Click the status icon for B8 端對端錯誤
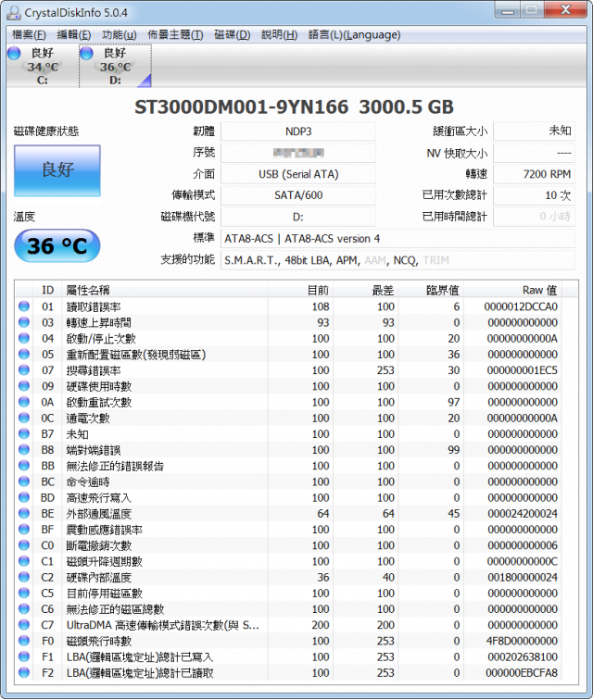593x700 pixels. tap(24, 450)
